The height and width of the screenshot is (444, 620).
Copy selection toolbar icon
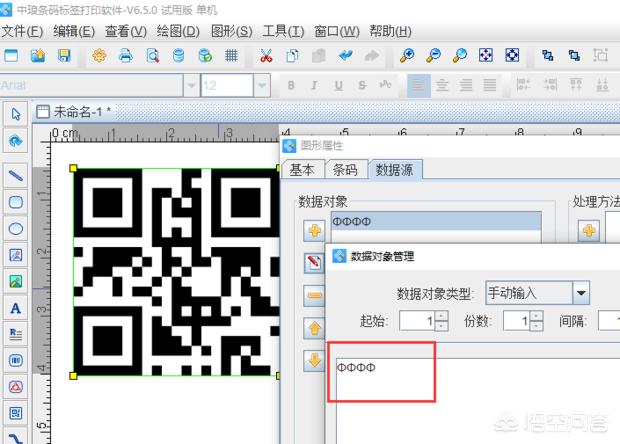pyautogui.click(x=292, y=55)
